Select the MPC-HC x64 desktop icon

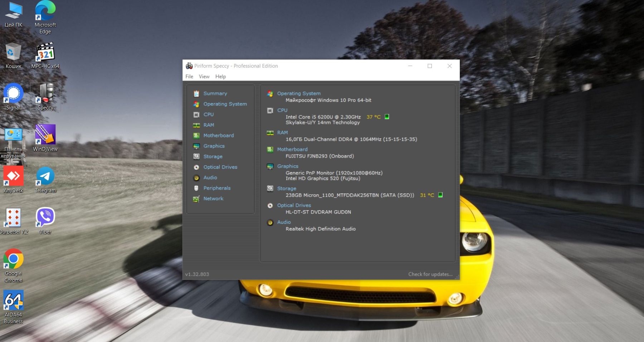(x=45, y=55)
